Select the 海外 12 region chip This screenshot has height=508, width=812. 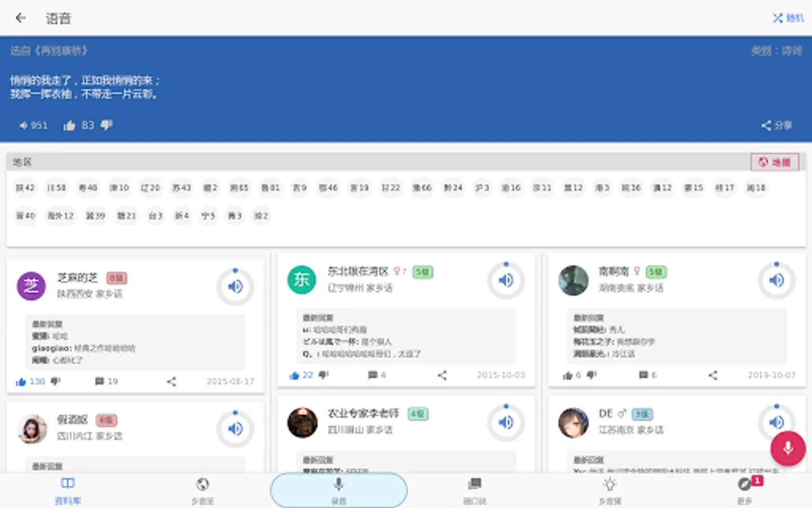60,216
